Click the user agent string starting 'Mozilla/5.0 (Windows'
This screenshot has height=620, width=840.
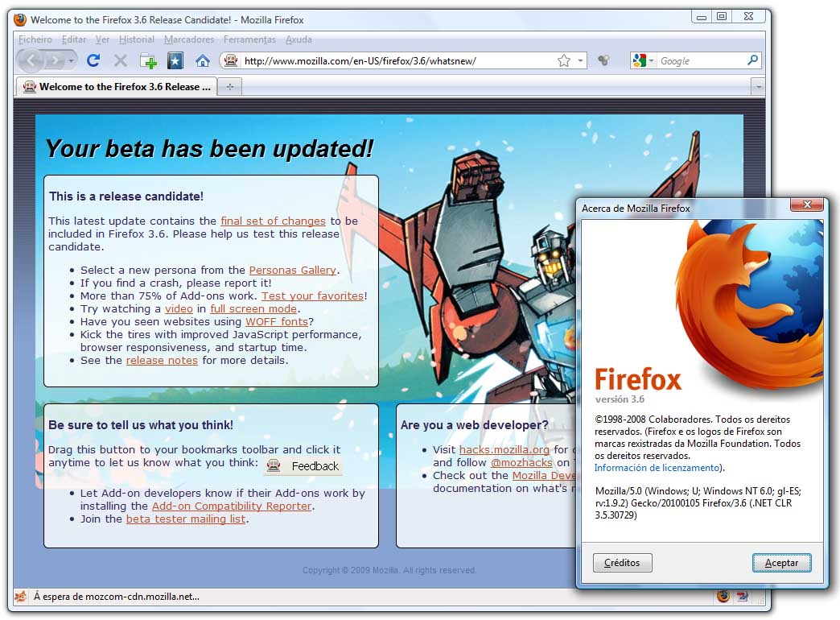point(698,503)
